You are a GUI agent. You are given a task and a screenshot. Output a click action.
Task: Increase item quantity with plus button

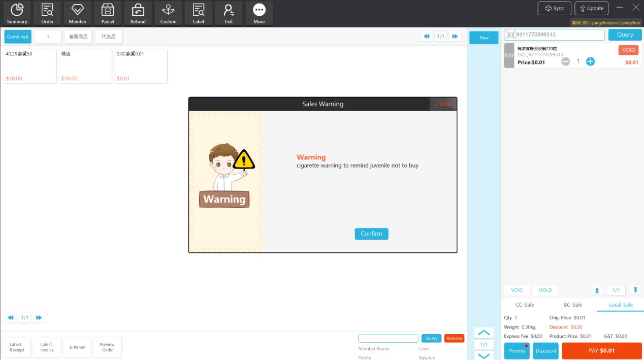(x=590, y=61)
